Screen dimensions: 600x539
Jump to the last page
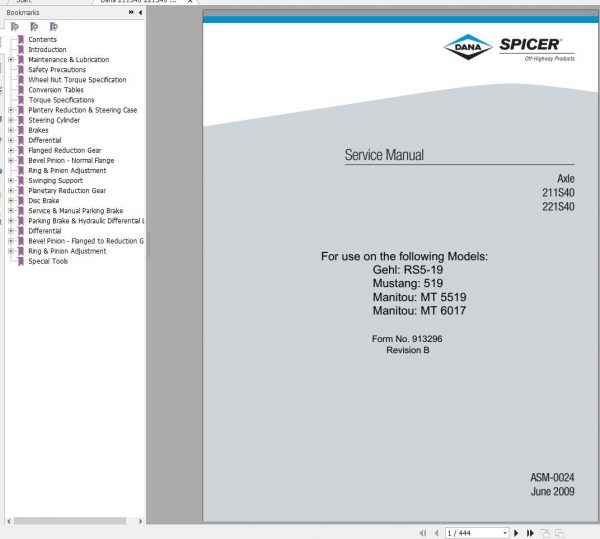(x=530, y=533)
